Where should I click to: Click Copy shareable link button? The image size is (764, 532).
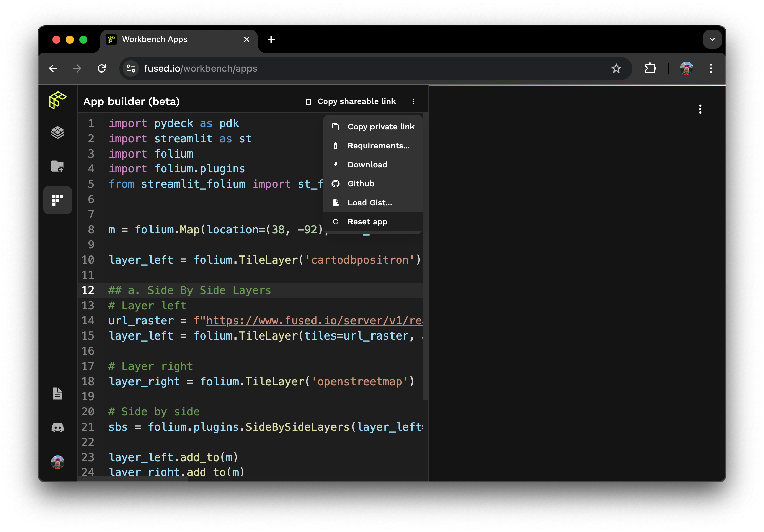click(x=350, y=101)
